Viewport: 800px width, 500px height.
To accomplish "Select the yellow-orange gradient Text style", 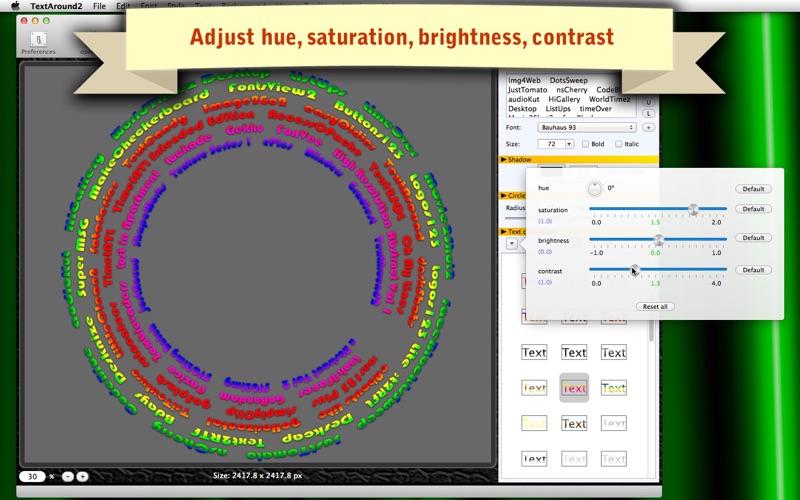I will pyautogui.click(x=534, y=388).
